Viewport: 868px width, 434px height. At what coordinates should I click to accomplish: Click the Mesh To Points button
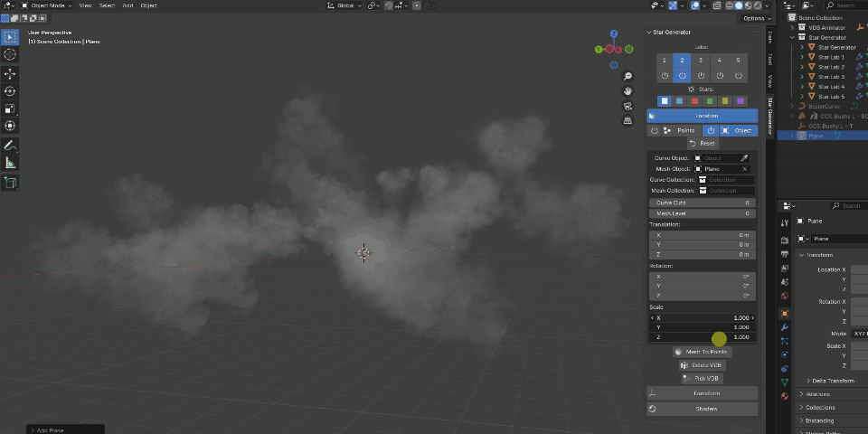pos(702,352)
